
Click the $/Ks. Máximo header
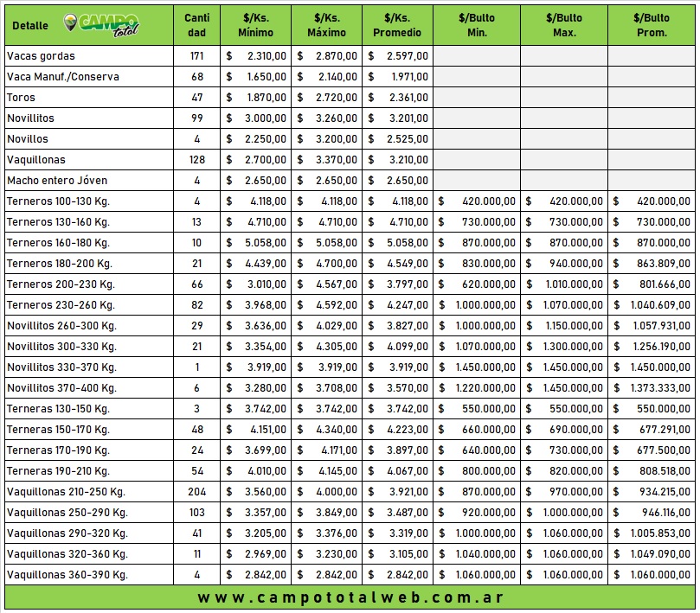[x=326, y=25]
